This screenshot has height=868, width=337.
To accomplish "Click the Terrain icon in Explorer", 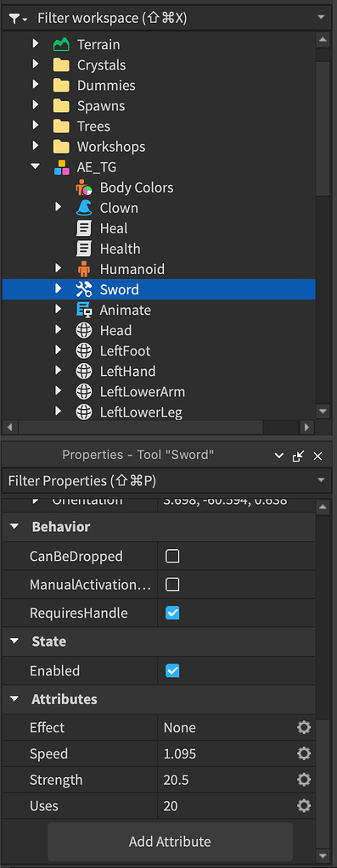I will pyautogui.click(x=61, y=44).
